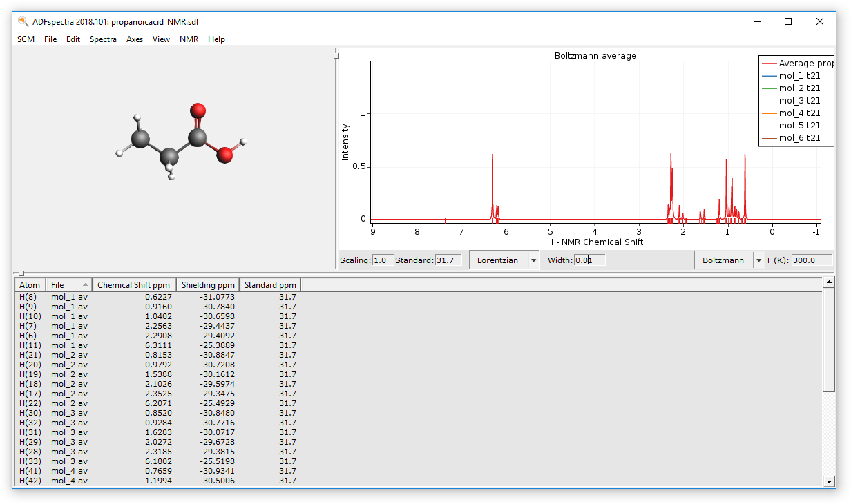851x504 pixels.
Task: Select mol_1.t21 legend entry
Action: [791, 76]
